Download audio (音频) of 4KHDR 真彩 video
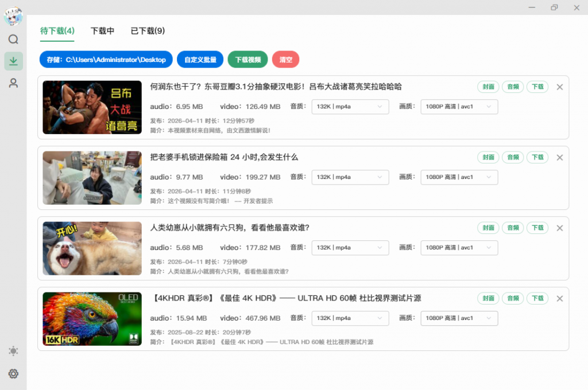Image resolution: width=588 pixels, height=390 pixels. click(513, 298)
